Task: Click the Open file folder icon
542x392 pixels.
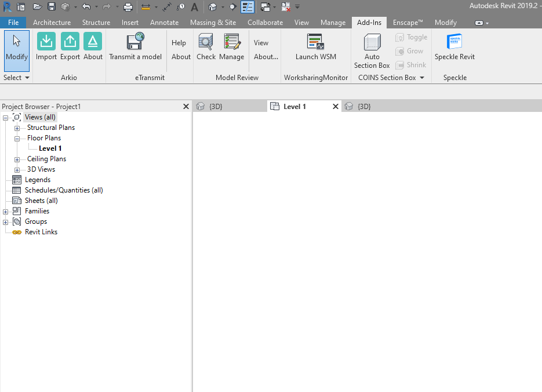Action: (37, 6)
